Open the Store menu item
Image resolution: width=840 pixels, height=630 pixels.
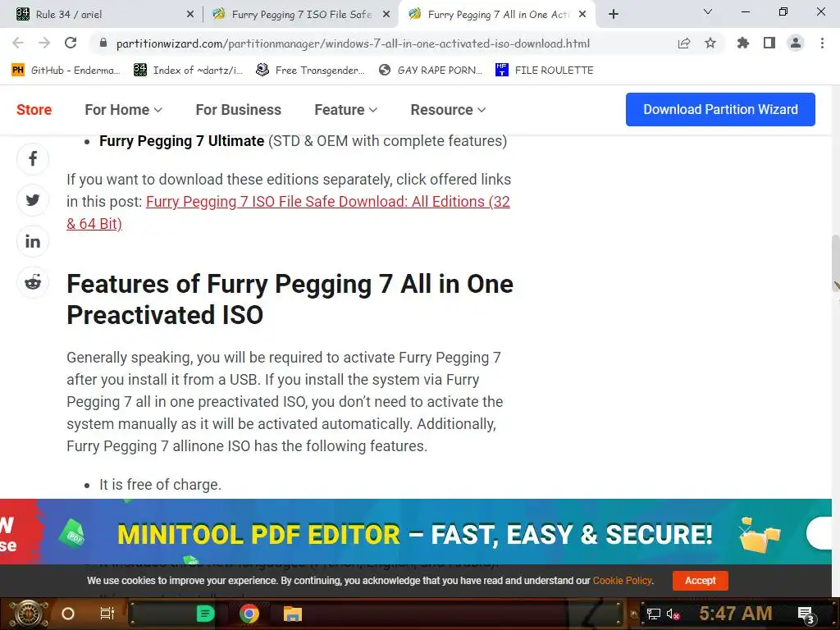click(34, 110)
